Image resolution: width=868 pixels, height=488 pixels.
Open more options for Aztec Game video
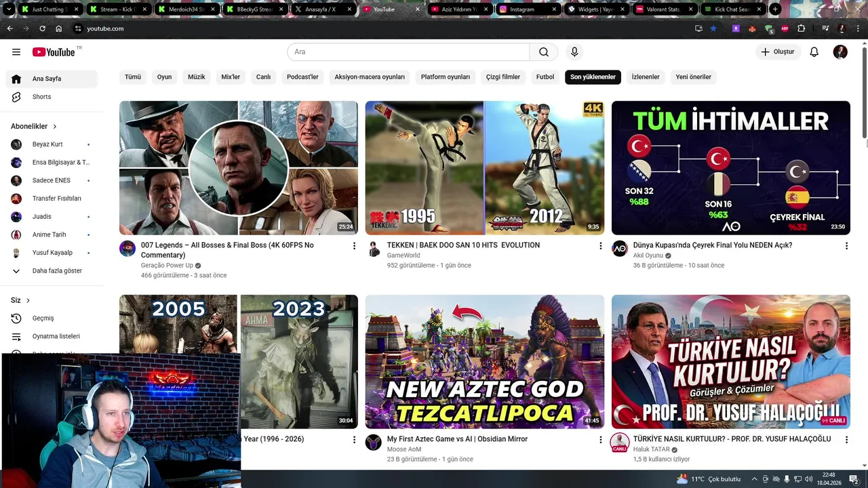coord(600,440)
